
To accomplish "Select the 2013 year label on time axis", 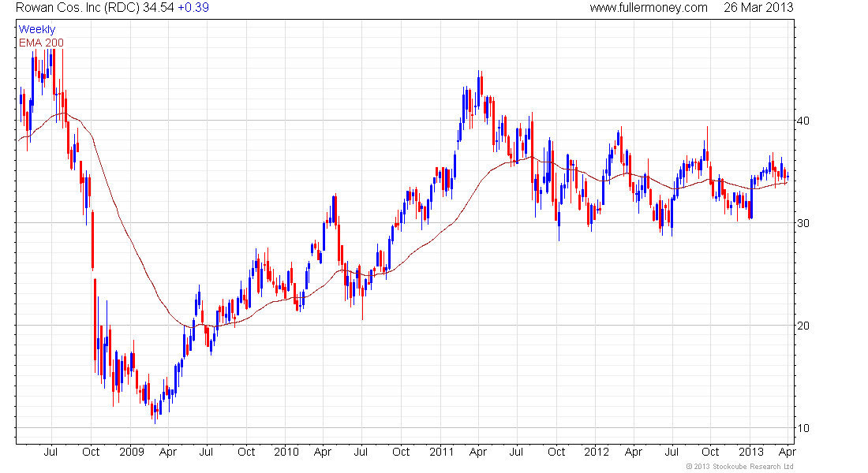I will click(751, 452).
